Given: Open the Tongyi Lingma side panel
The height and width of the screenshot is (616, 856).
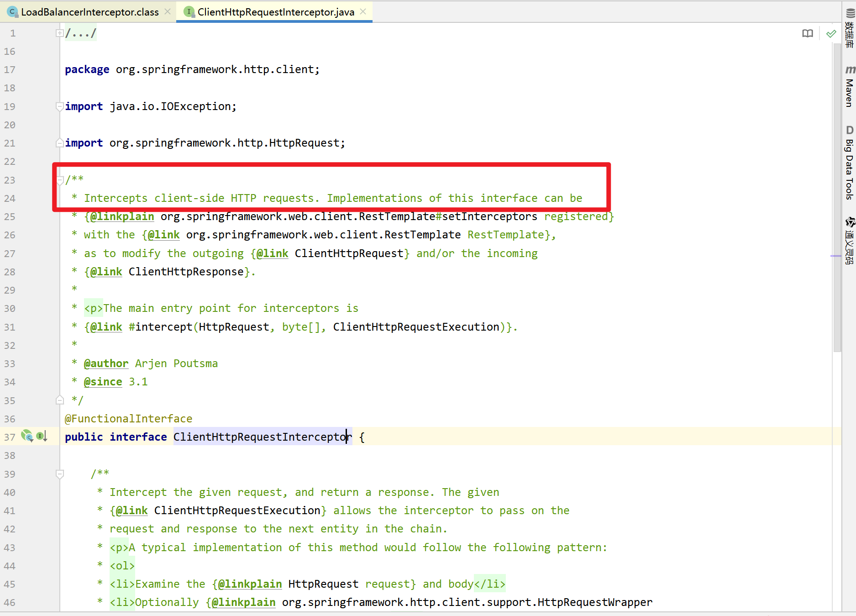Looking at the screenshot, I should 850,241.
